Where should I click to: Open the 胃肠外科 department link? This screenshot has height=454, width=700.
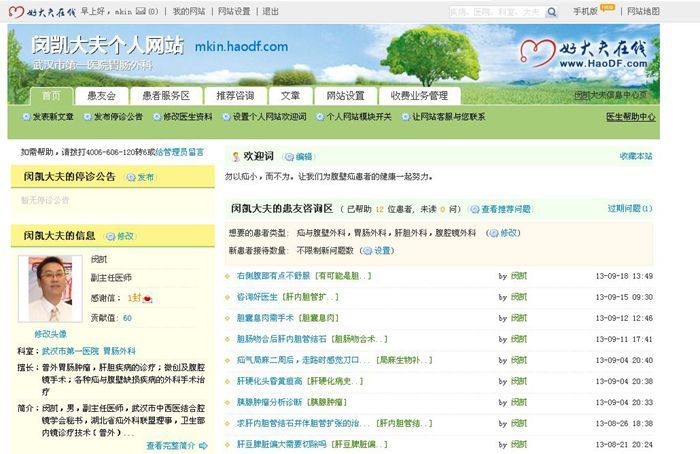(x=119, y=351)
